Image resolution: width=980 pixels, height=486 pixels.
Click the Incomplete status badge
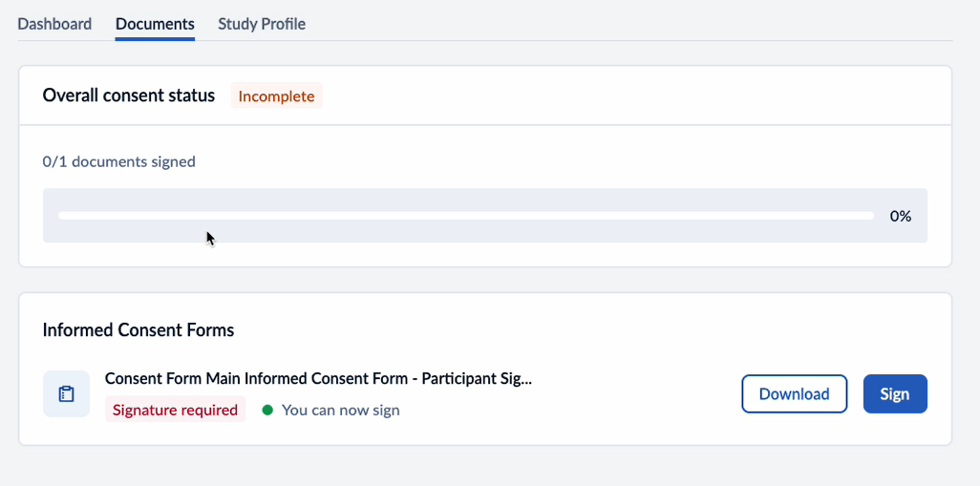(276, 96)
